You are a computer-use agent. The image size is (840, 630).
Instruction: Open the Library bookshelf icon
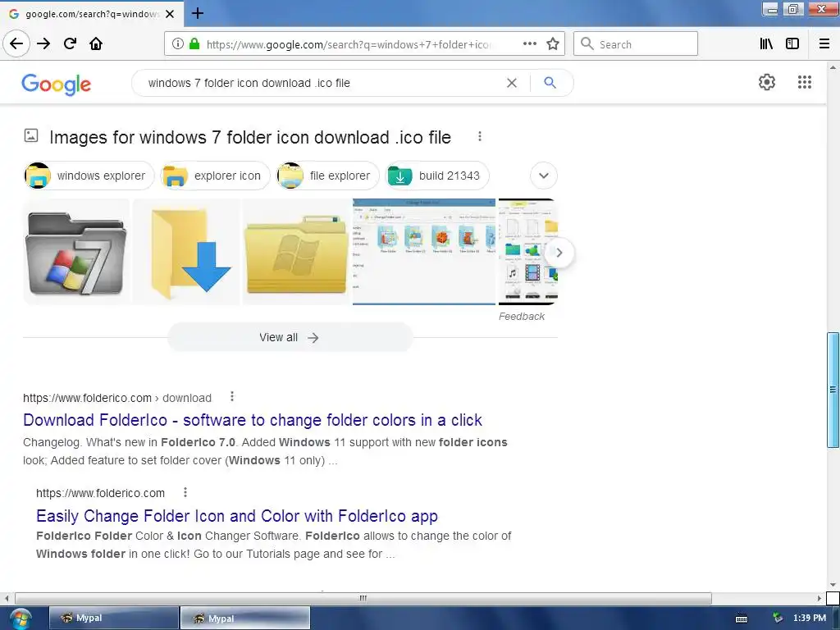tap(766, 44)
